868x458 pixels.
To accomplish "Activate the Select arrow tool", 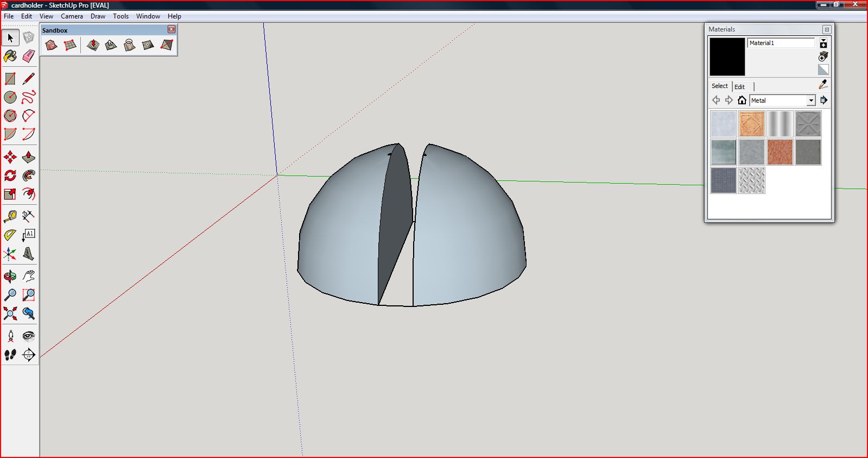I will (10, 37).
